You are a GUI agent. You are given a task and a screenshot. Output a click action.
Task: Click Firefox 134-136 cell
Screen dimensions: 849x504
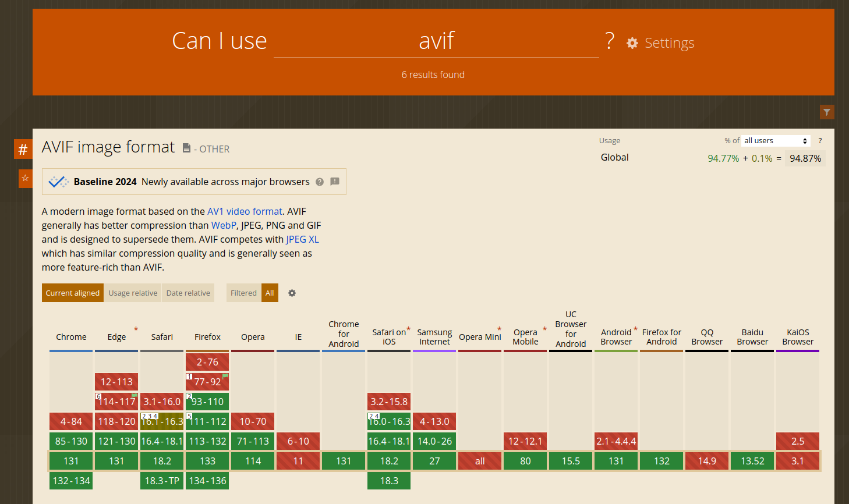click(x=207, y=481)
